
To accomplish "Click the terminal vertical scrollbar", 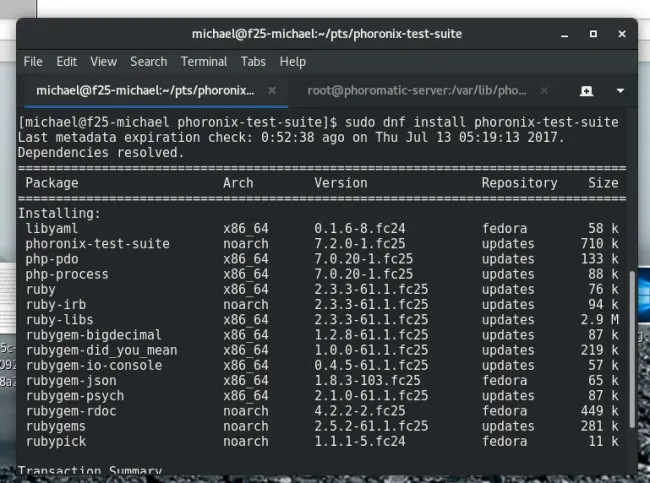I will tap(632, 349).
